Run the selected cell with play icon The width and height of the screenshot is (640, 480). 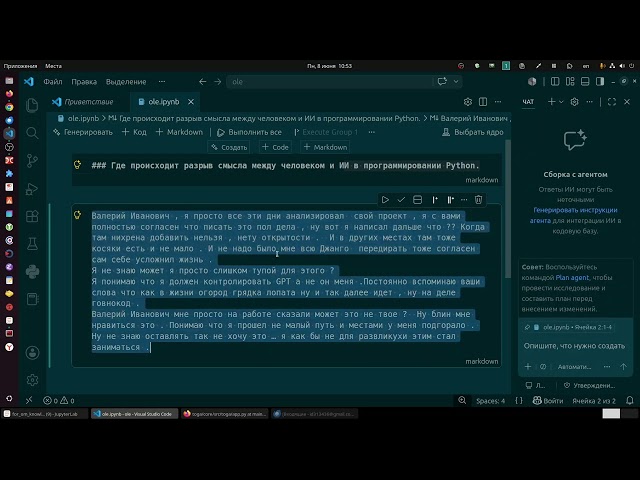(385, 200)
